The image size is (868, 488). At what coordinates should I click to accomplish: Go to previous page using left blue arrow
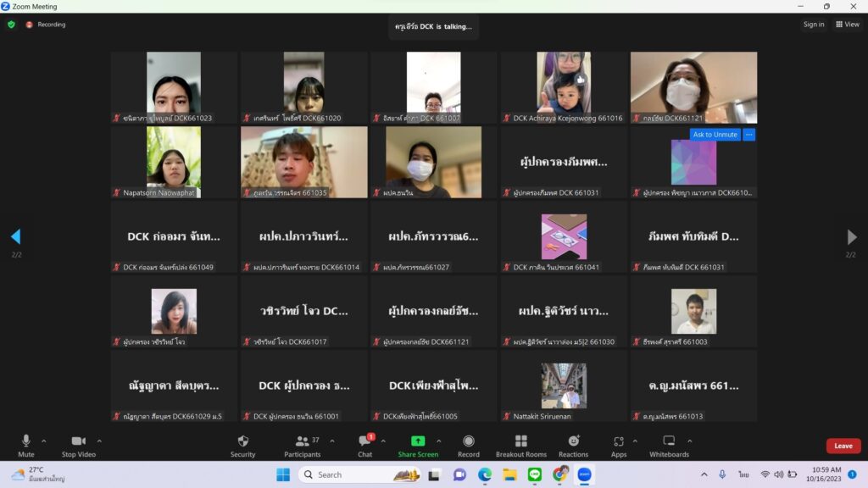15,236
